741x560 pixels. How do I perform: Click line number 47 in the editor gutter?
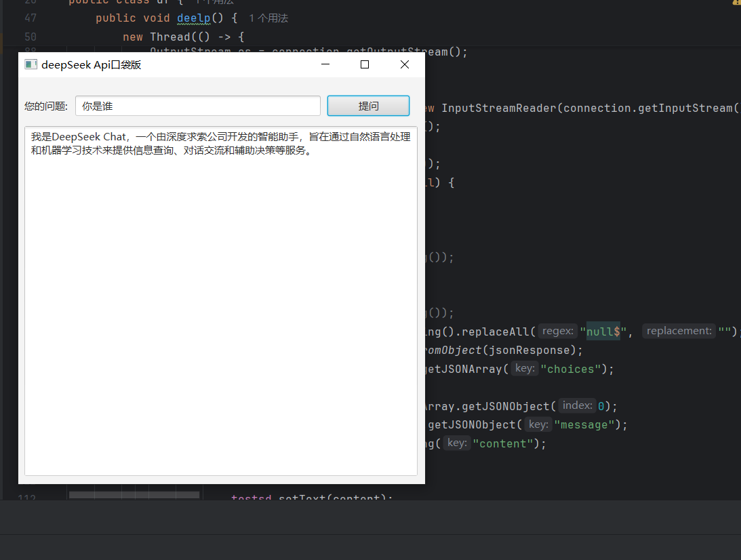tap(31, 18)
